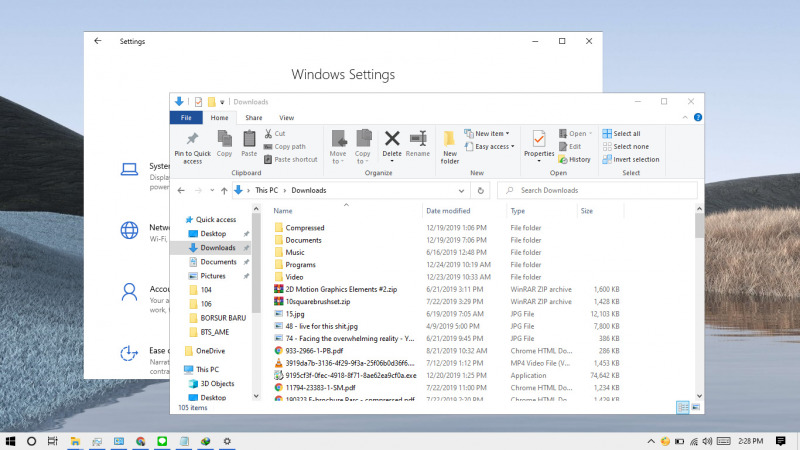This screenshot has width=800, height=450.
Task: Switch to large icons view
Action: pyautogui.click(x=695, y=407)
